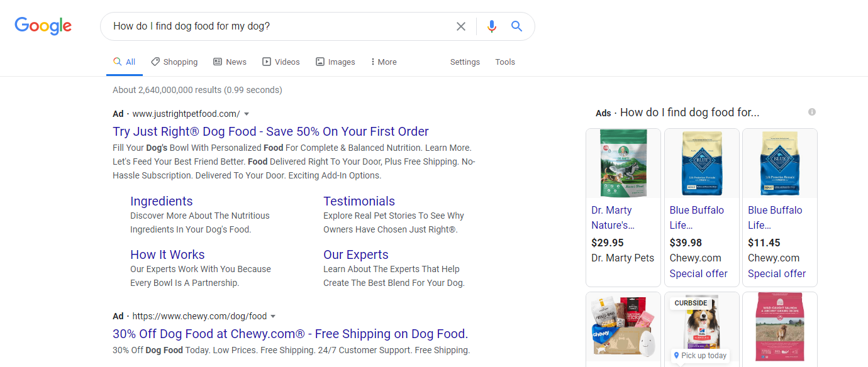Clear the search box with X icon

[461, 26]
